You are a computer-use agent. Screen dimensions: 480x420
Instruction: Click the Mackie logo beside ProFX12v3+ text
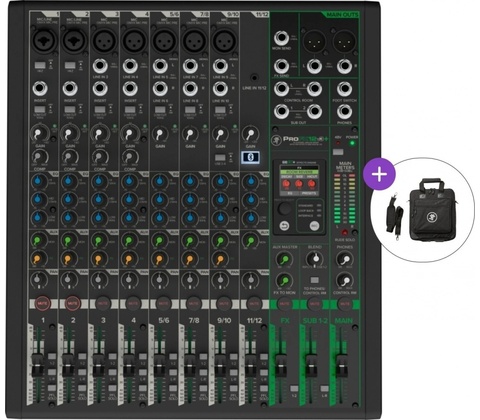tap(275, 139)
